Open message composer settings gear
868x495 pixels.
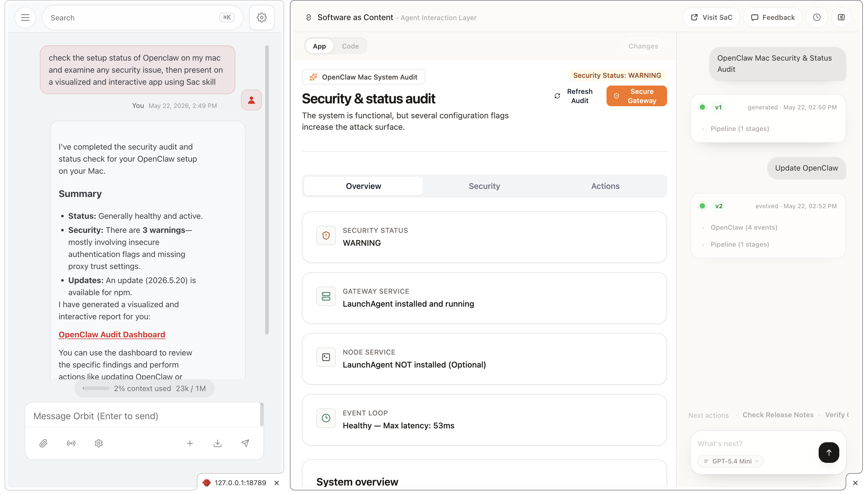(x=98, y=443)
